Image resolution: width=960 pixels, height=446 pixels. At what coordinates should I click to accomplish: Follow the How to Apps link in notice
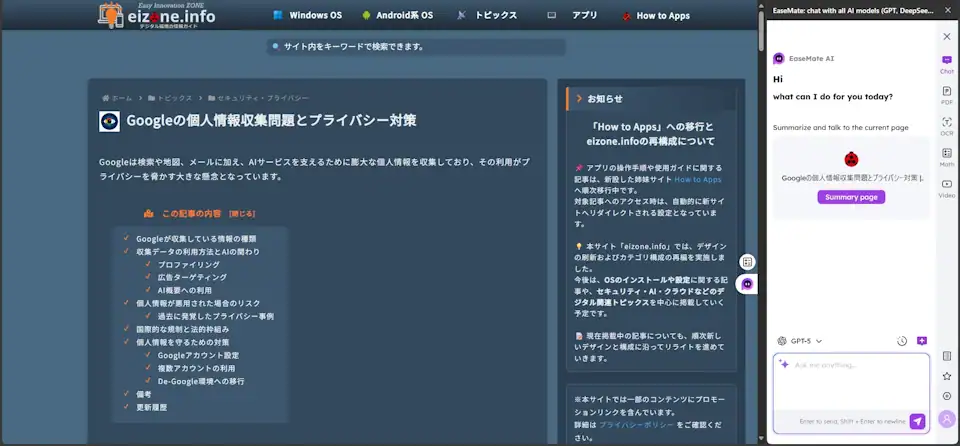[x=697, y=180]
